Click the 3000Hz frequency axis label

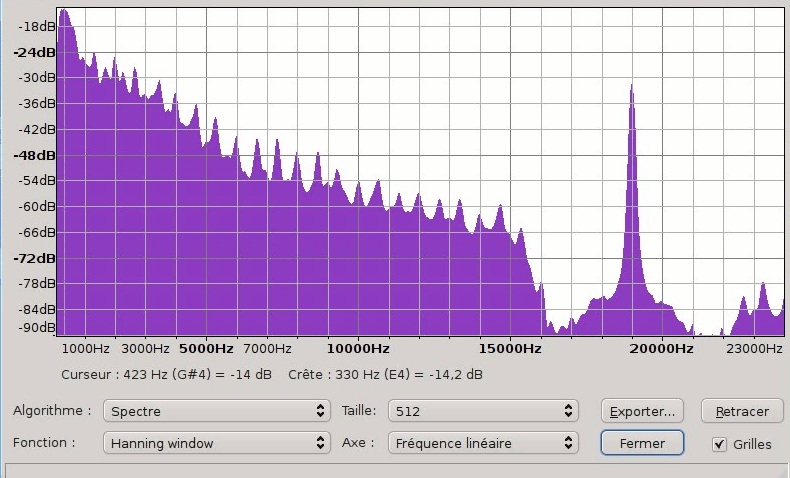[x=145, y=349]
